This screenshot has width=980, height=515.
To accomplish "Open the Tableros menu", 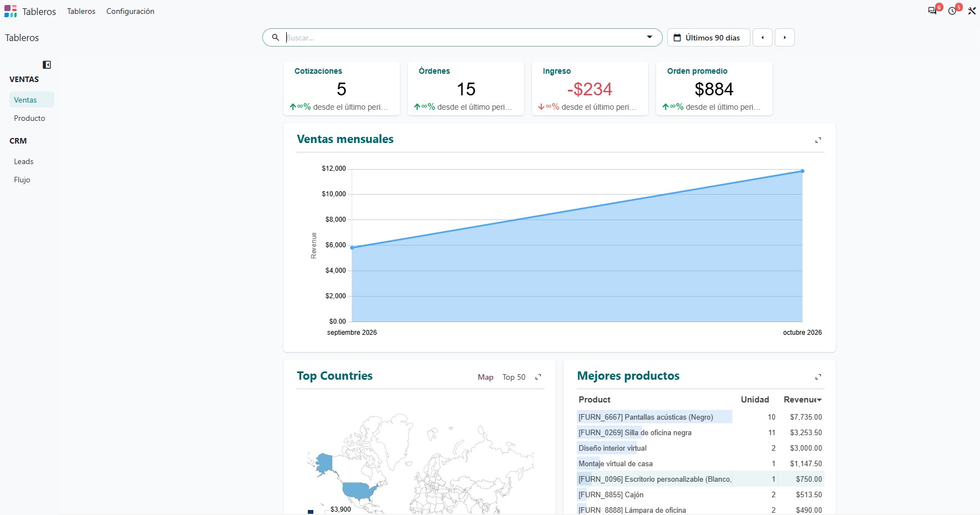I will [81, 11].
